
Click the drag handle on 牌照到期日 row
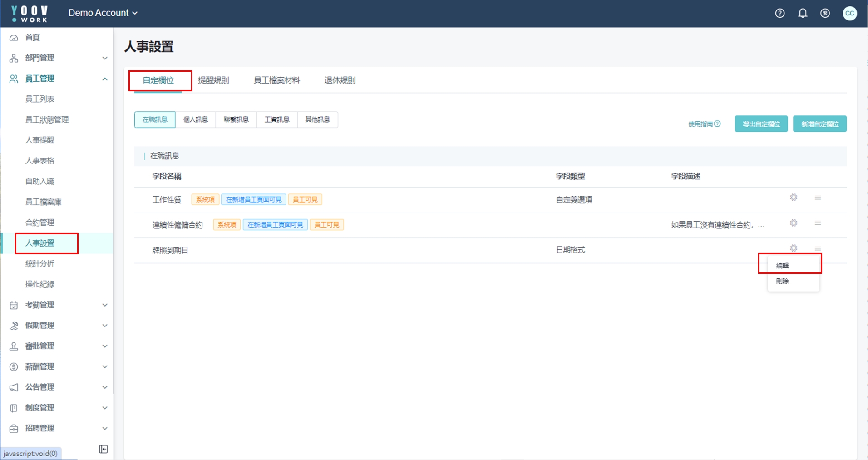(x=818, y=248)
